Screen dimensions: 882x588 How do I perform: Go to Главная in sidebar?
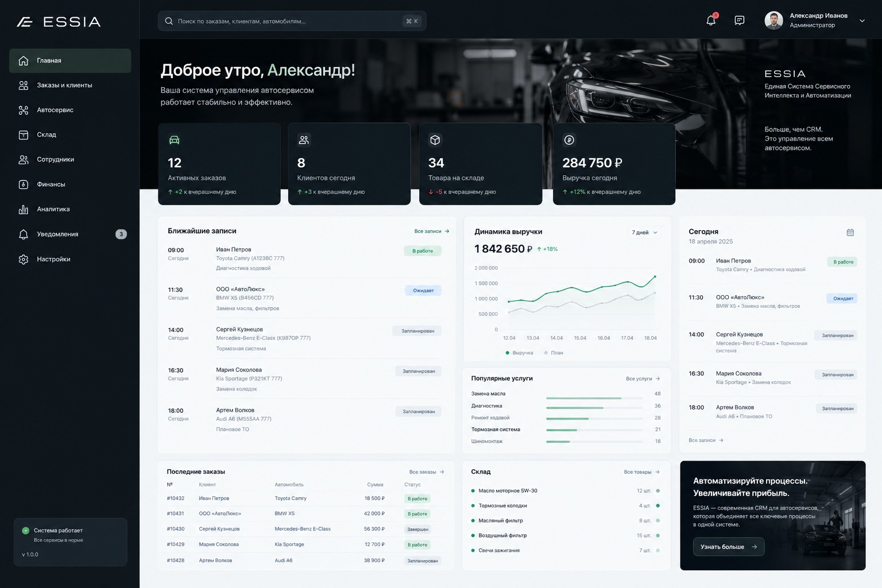[70, 61]
